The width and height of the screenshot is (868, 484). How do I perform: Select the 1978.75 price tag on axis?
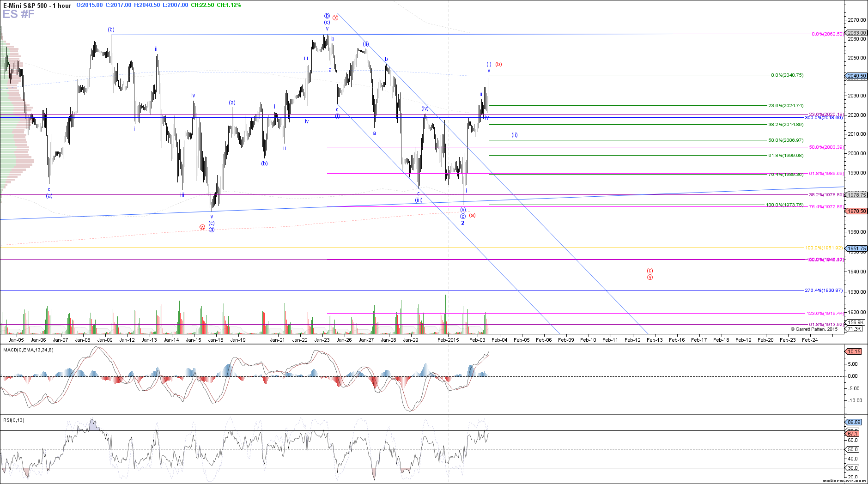pyautogui.click(x=856, y=195)
